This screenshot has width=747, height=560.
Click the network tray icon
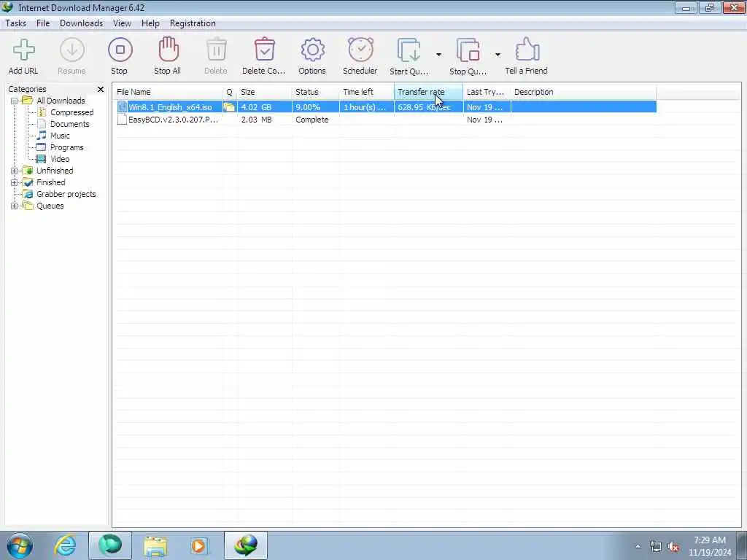(656, 547)
